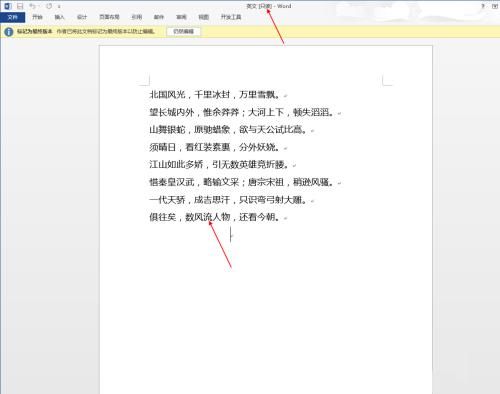Click the Word application logo icon
500x394 pixels.
(x=8, y=6)
